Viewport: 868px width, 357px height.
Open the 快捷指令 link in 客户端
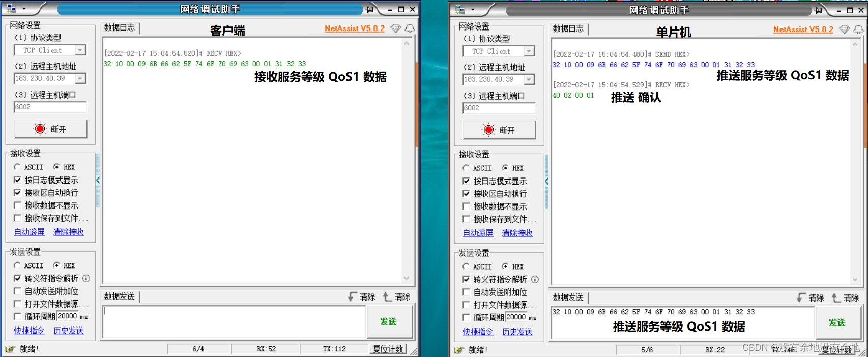click(x=30, y=331)
